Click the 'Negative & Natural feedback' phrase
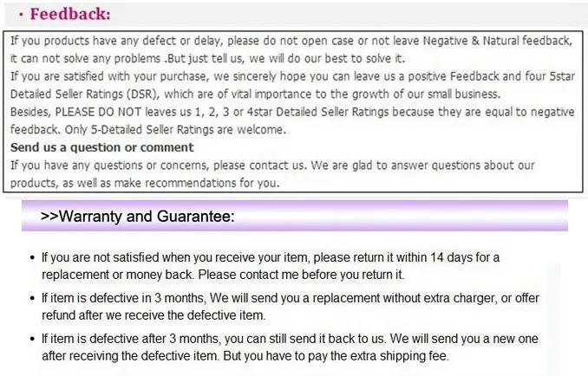588x376 pixels. pos(498,41)
